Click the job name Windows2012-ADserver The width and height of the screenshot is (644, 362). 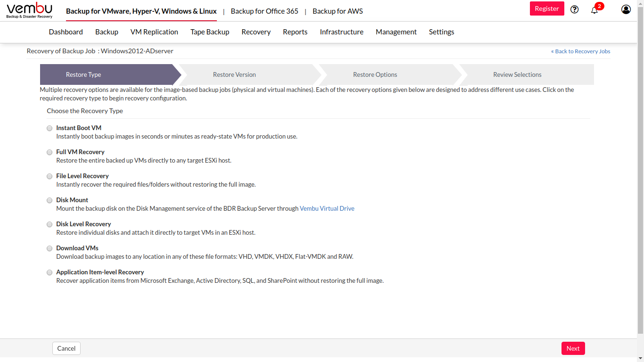coord(137,51)
